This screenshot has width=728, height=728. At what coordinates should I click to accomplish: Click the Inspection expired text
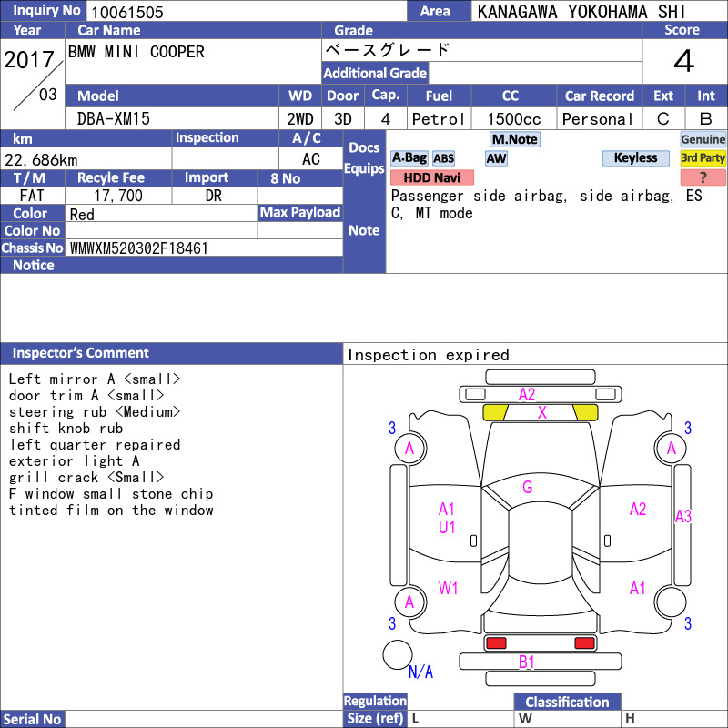point(428,355)
